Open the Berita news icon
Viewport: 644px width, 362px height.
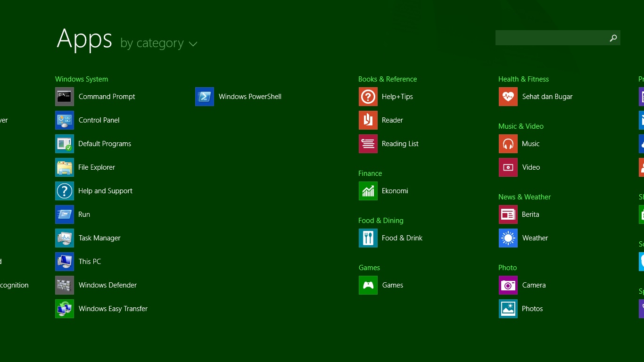pos(508,214)
